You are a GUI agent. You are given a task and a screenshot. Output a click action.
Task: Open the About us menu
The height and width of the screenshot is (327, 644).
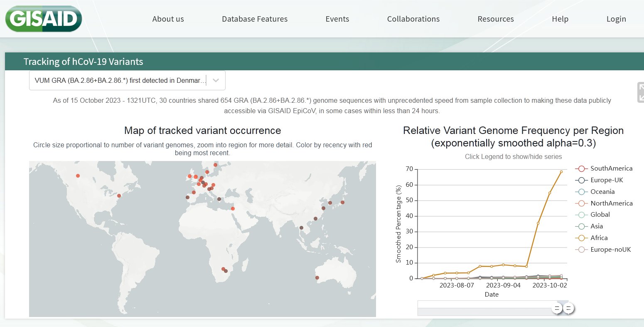point(168,19)
